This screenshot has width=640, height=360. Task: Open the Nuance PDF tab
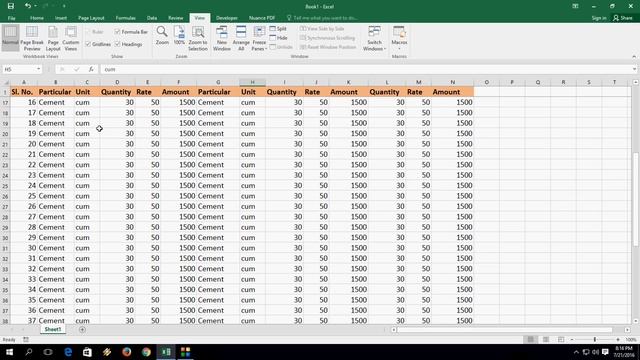[x=262, y=18]
